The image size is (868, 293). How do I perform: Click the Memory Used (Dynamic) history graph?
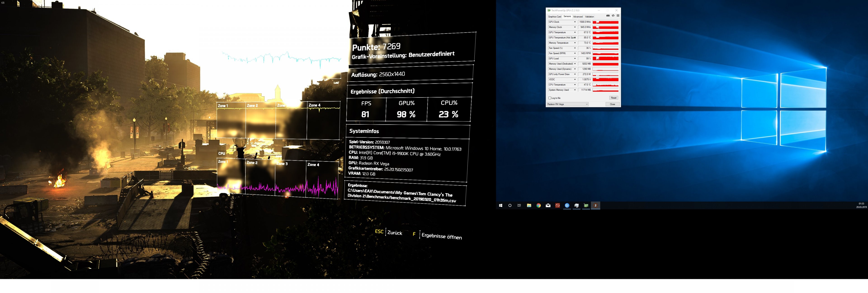pos(606,69)
